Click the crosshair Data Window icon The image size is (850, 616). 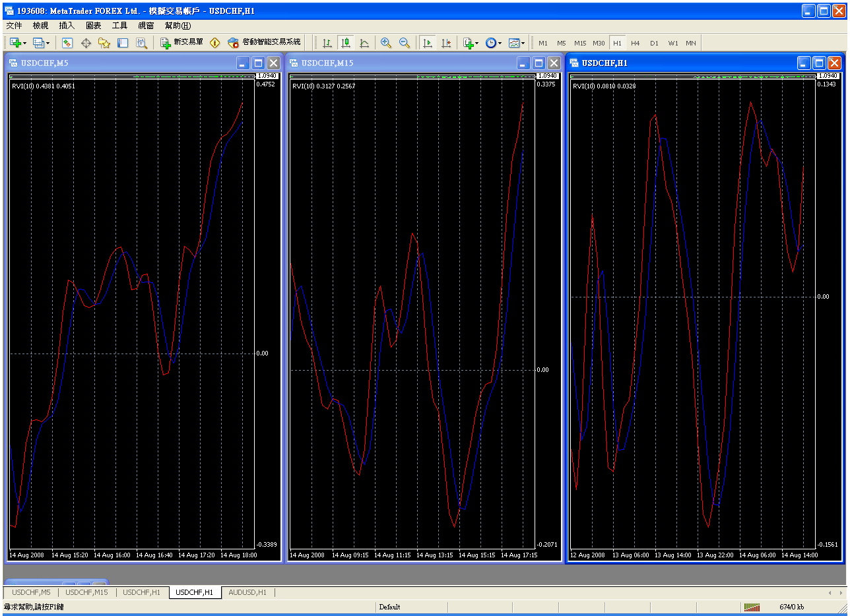point(86,43)
